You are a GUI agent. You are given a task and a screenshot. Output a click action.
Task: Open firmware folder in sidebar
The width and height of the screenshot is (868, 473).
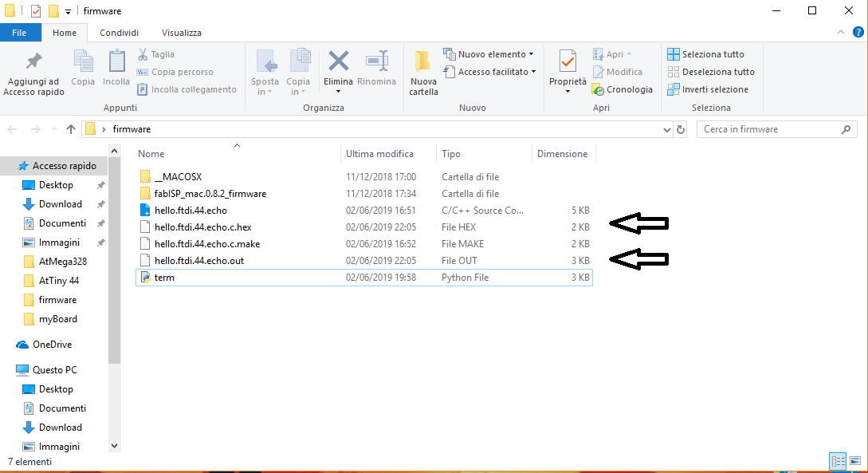(51, 300)
